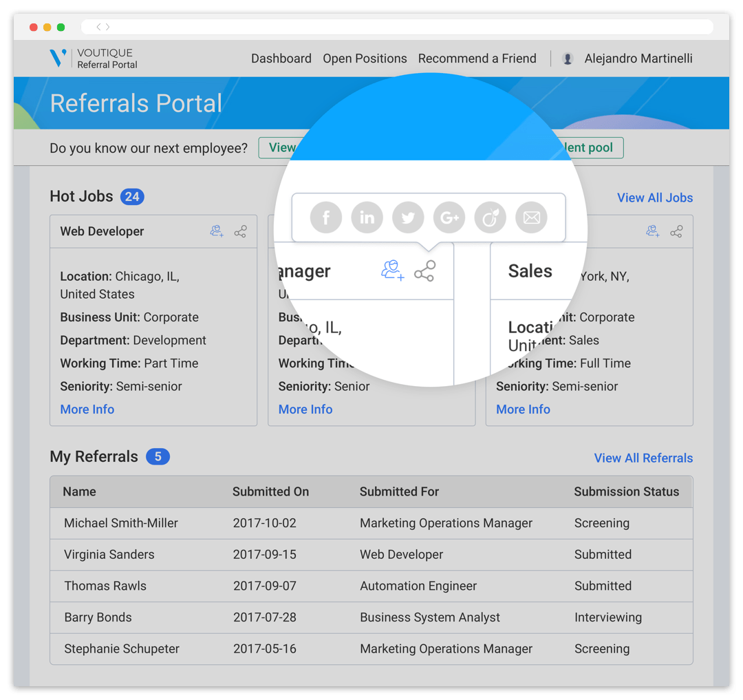
Task: Click the enlarged share icon beside 'anager'
Action: pos(424,271)
